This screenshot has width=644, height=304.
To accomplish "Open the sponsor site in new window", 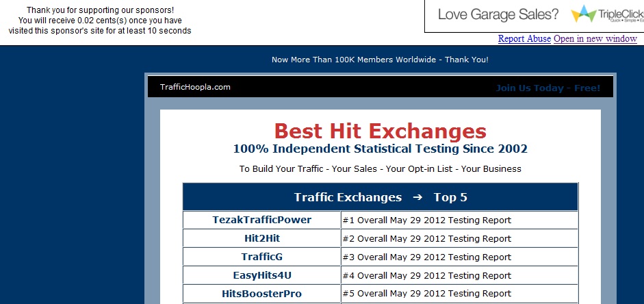I will click(x=595, y=38).
